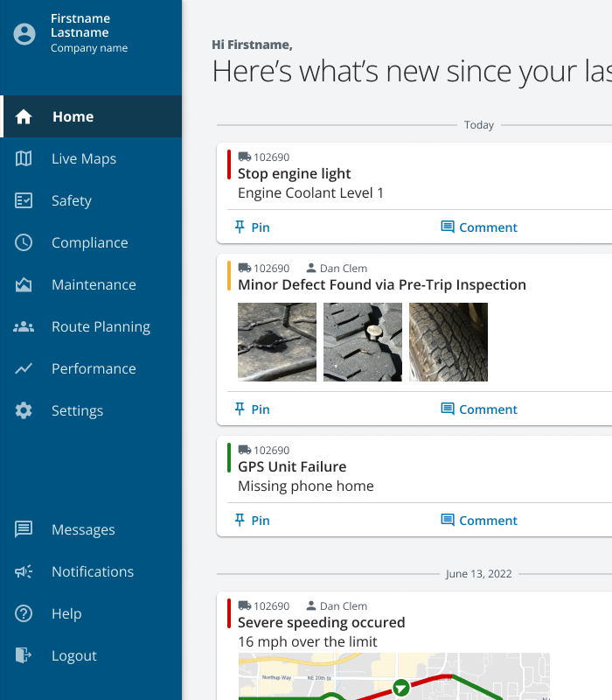The height and width of the screenshot is (700, 612).
Task: Click the Help question mark icon
Action: [24, 613]
